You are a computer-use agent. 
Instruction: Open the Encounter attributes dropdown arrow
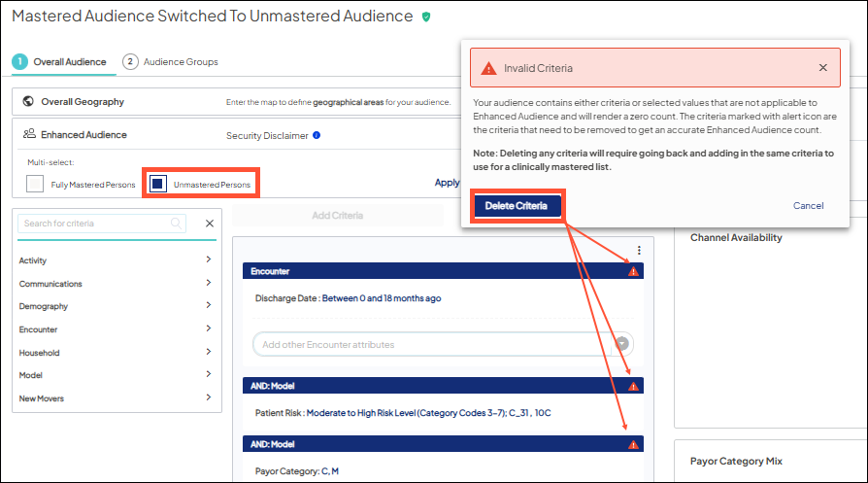(622, 344)
